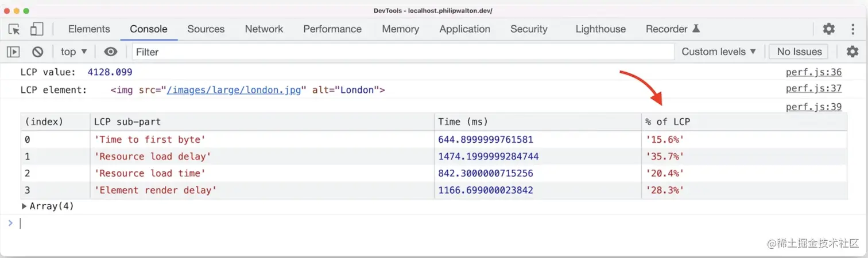Toggle the device toolbar icon

click(x=37, y=29)
